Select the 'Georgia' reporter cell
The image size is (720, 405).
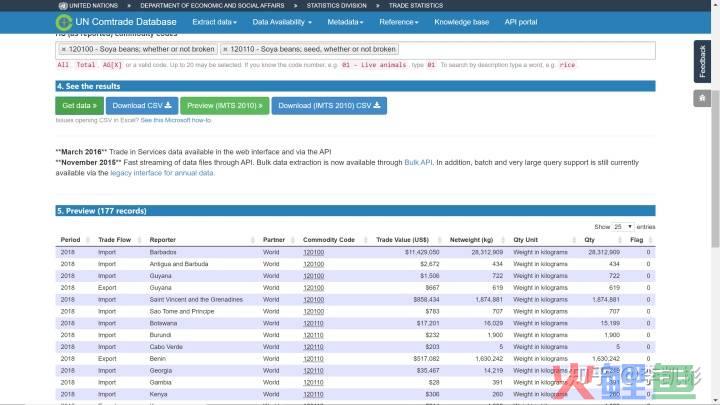(161, 371)
